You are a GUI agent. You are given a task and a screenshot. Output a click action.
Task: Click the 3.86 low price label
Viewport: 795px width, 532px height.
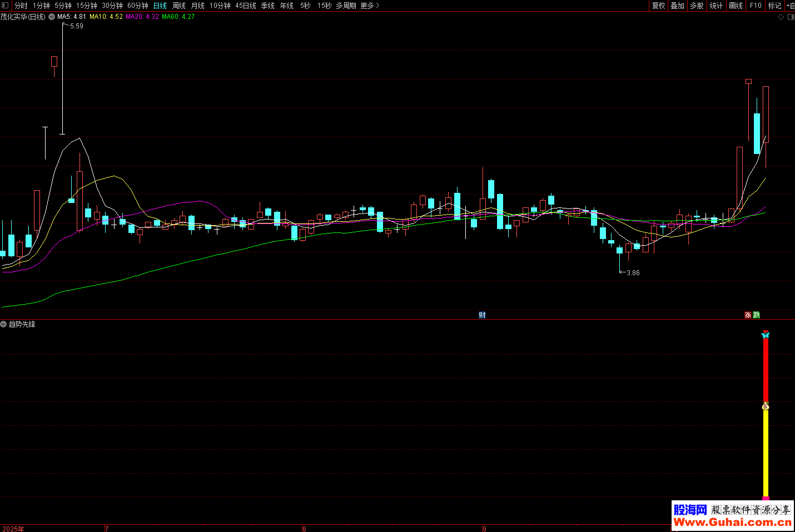pos(633,273)
